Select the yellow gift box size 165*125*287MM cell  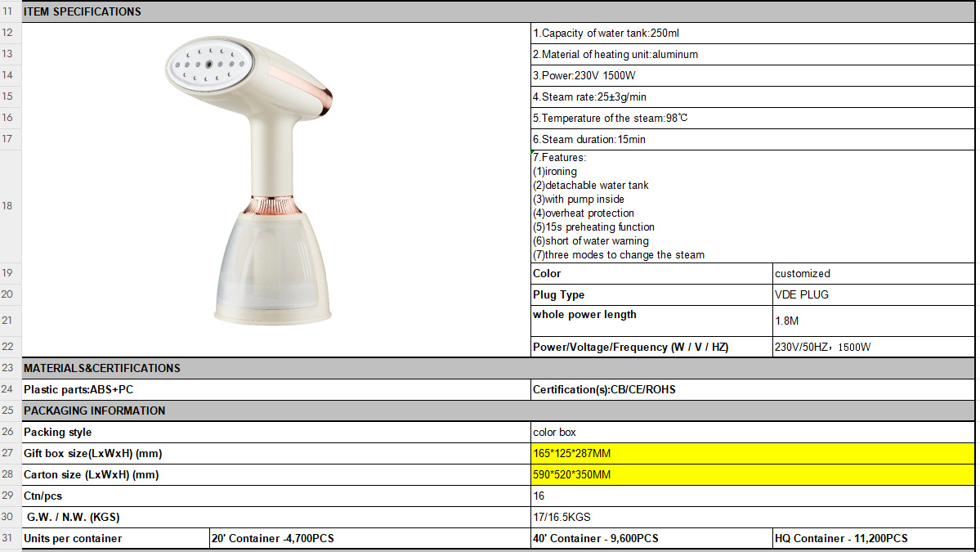point(752,454)
